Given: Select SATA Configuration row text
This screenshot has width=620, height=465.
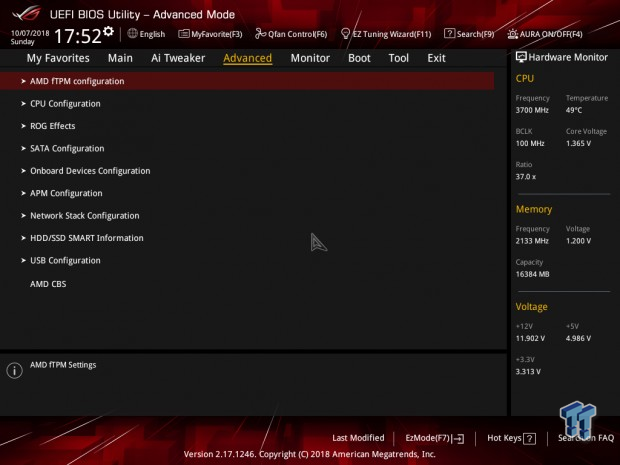Looking at the screenshot, I should [67, 148].
